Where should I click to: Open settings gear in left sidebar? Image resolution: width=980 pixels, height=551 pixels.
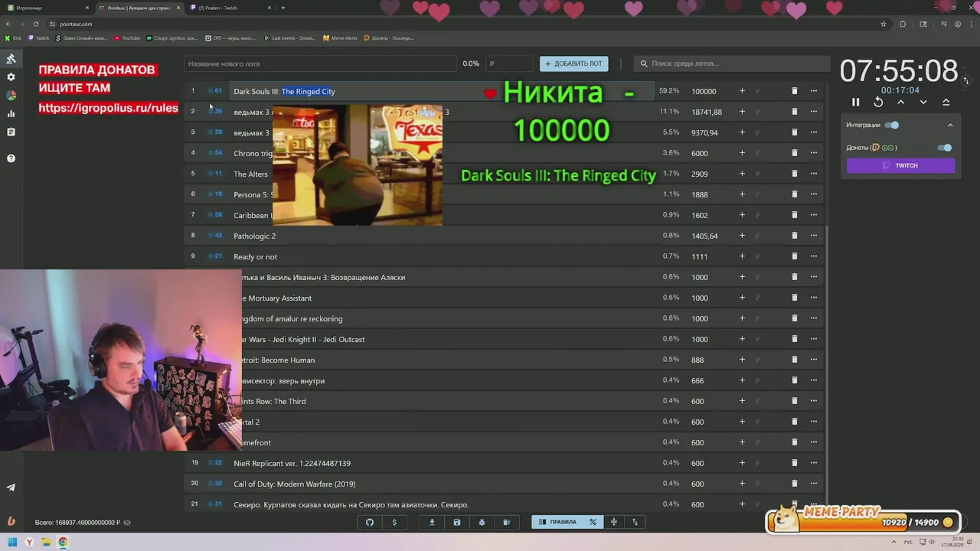11,77
